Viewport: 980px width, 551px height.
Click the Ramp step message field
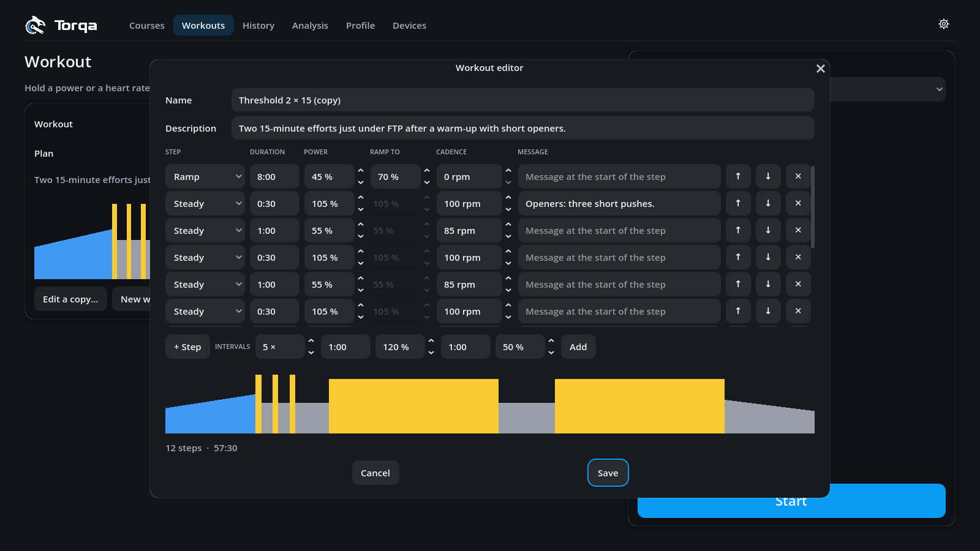coord(619,176)
